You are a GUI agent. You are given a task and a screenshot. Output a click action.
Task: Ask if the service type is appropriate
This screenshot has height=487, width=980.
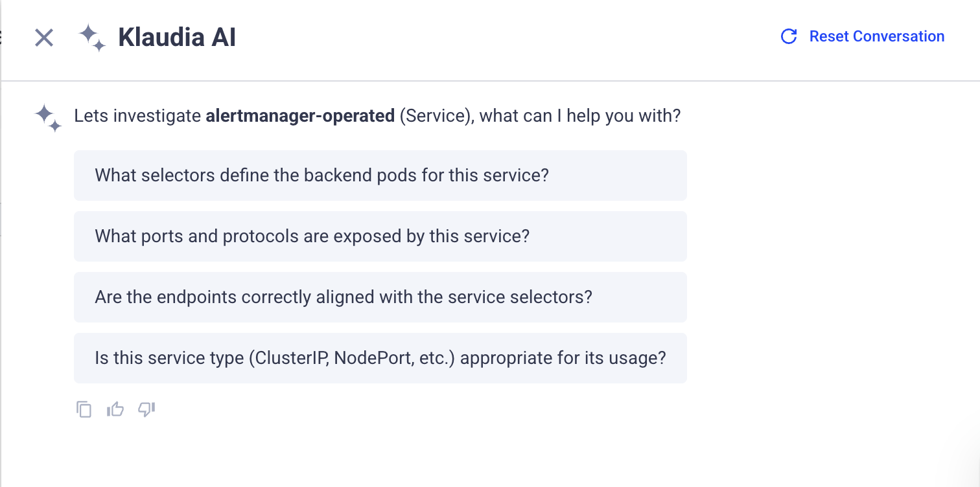point(380,358)
